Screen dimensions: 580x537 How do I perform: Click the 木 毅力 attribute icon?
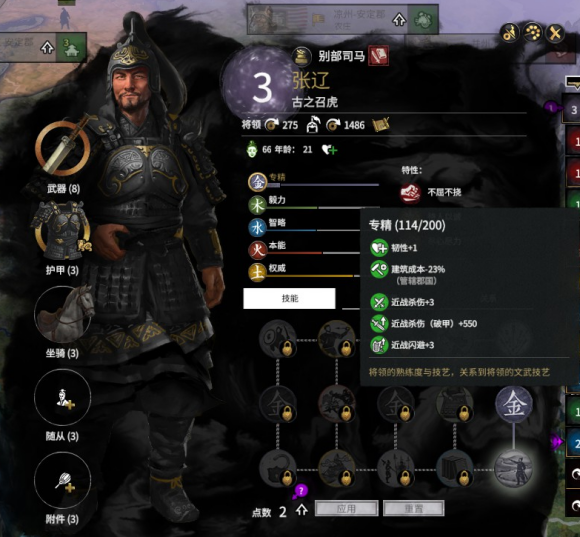tap(257, 205)
